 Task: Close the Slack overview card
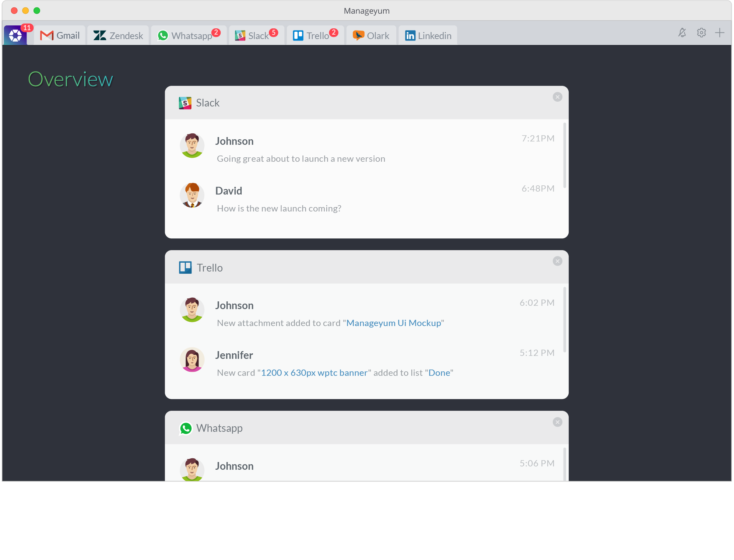pos(558,97)
